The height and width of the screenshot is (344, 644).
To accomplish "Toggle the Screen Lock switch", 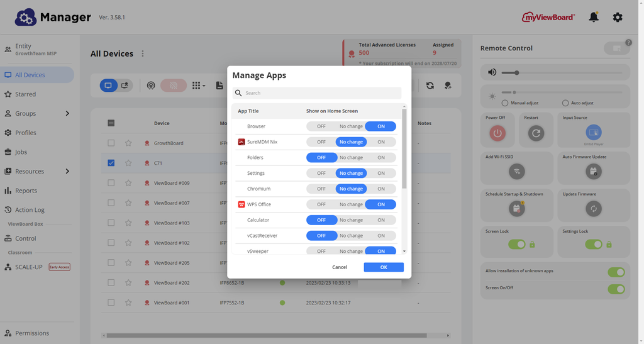I will [x=516, y=244].
